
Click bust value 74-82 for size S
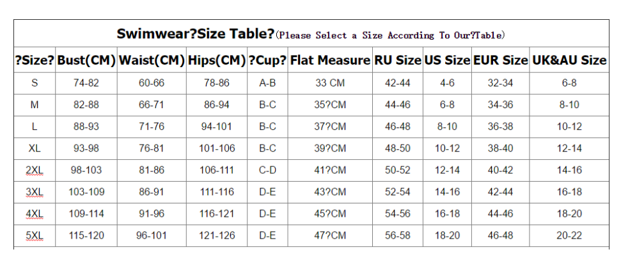click(86, 83)
